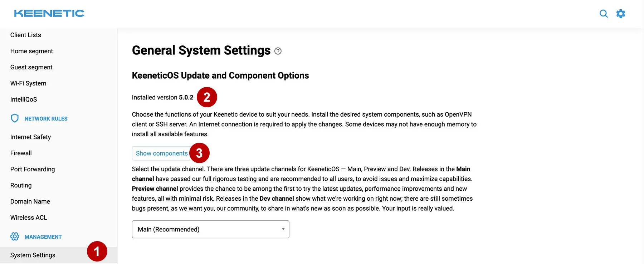
Task: Click the help icon beside General System Settings
Action: click(278, 51)
